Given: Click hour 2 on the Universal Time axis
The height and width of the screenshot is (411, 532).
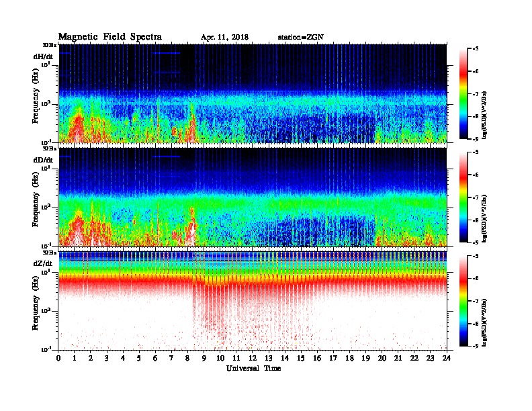Looking at the screenshot, I should click(91, 358).
